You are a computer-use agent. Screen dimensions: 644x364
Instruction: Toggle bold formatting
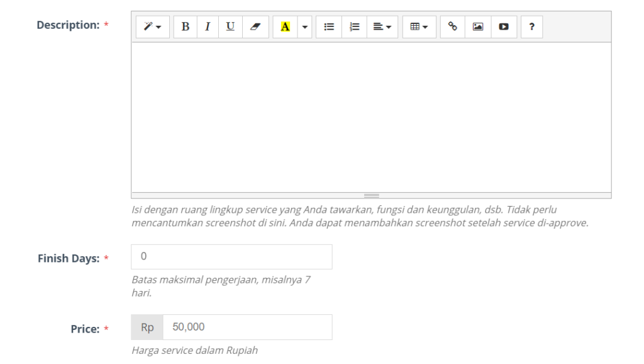[186, 26]
